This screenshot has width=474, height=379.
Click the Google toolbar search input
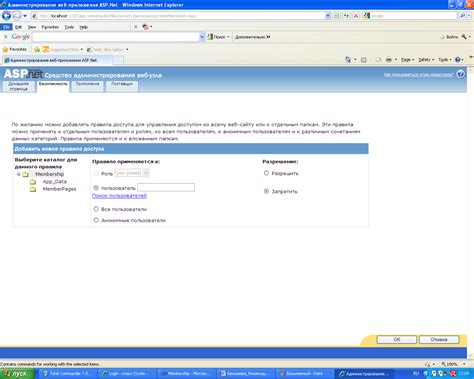(116, 37)
